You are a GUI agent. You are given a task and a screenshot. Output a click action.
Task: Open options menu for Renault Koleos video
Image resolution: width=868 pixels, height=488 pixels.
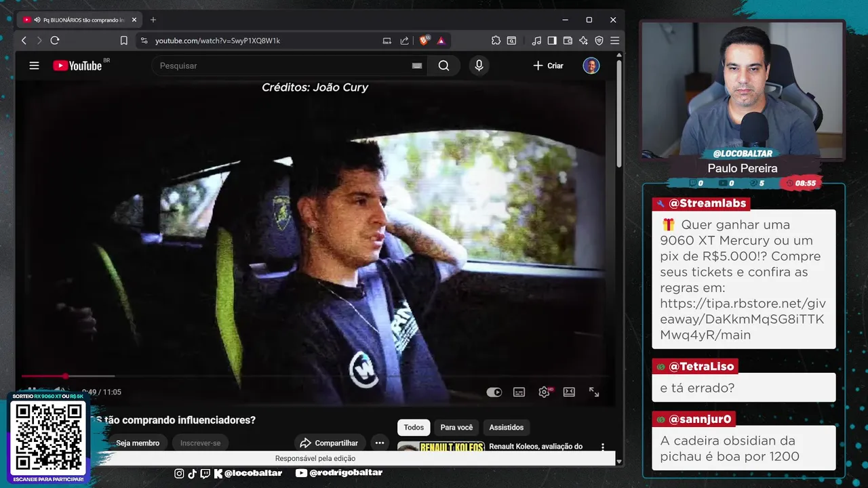603,447
